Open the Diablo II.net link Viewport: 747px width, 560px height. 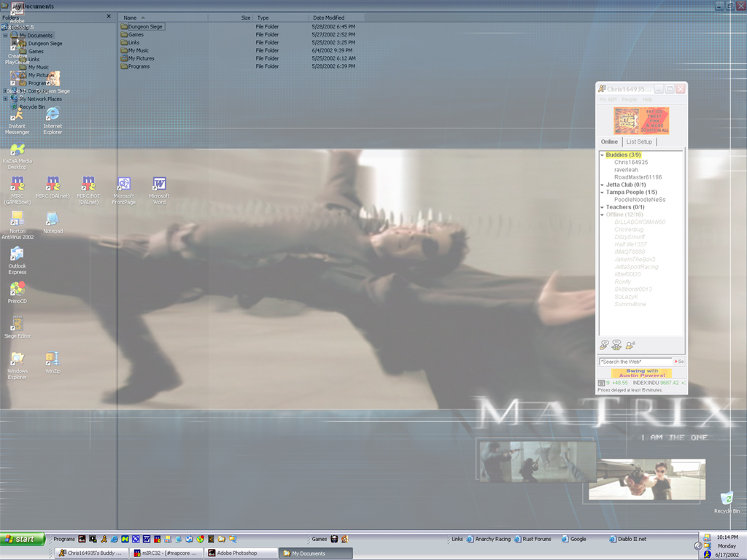coord(628,539)
